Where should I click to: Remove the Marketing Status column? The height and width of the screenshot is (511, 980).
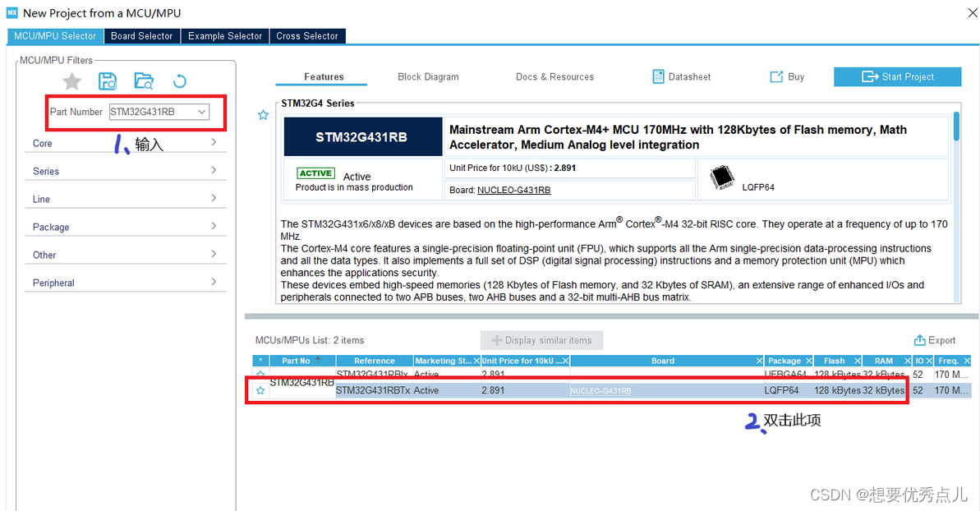(476, 361)
